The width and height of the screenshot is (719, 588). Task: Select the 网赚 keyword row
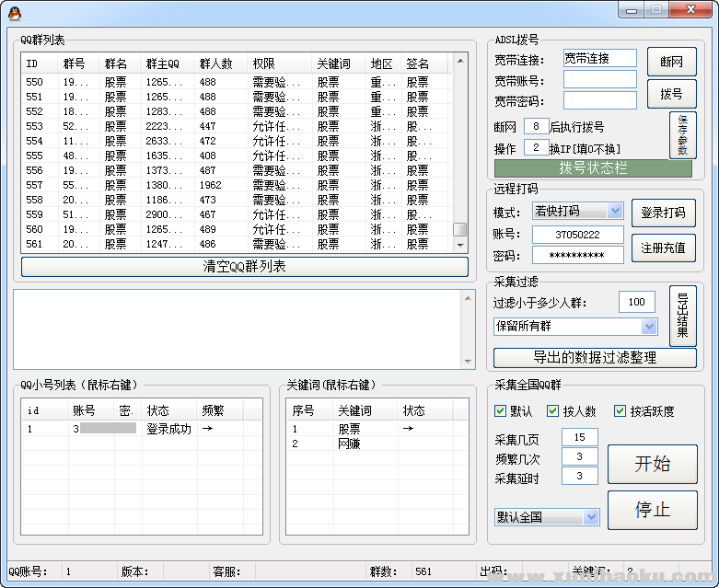[x=349, y=444]
